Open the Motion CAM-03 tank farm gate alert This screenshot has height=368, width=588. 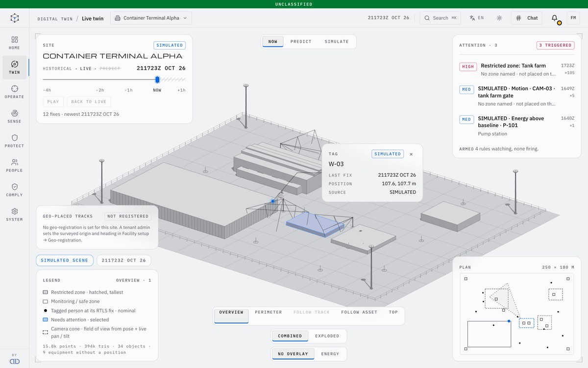coord(517,96)
